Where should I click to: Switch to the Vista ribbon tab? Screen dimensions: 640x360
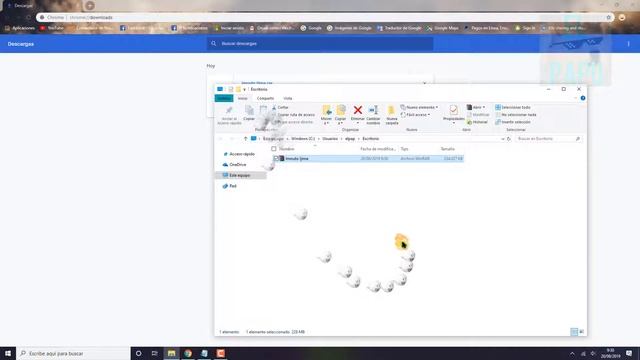(x=288, y=98)
